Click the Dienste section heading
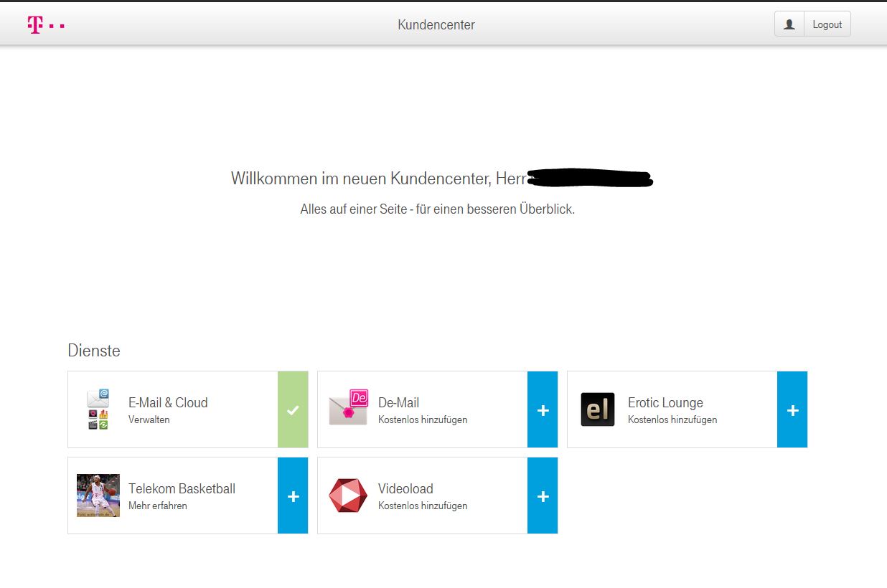Image resolution: width=887 pixels, height=588 pixels. pos(94,351)
